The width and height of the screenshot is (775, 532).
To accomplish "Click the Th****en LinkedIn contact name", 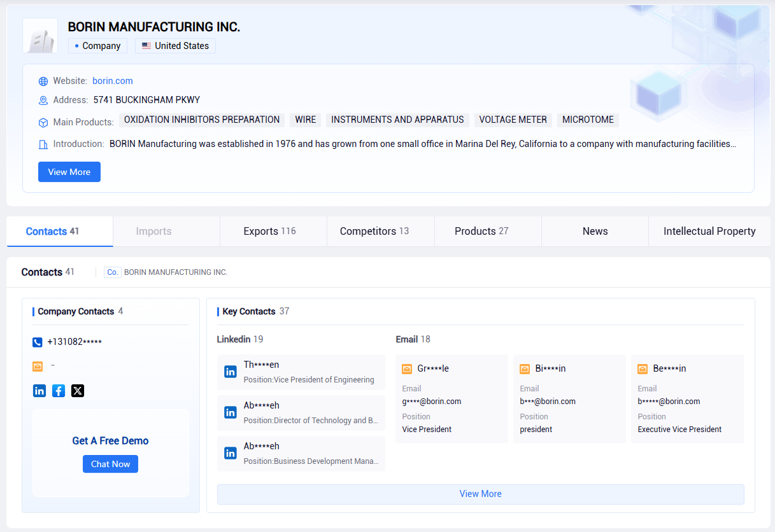I will pyautogui.click(x=261, y=365).
